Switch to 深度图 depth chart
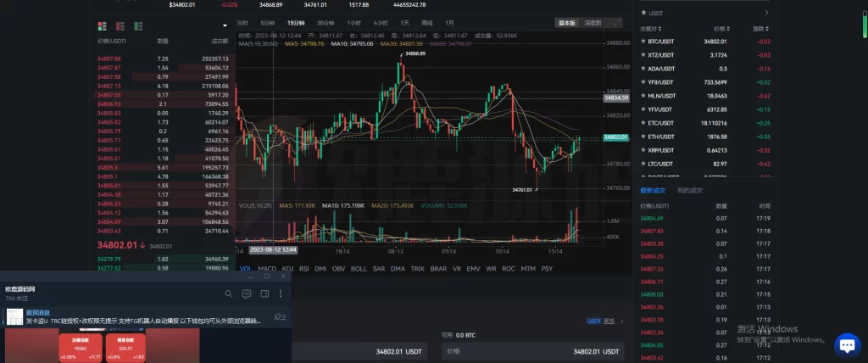This screenshot has width=868, height=363. [593, 23]
